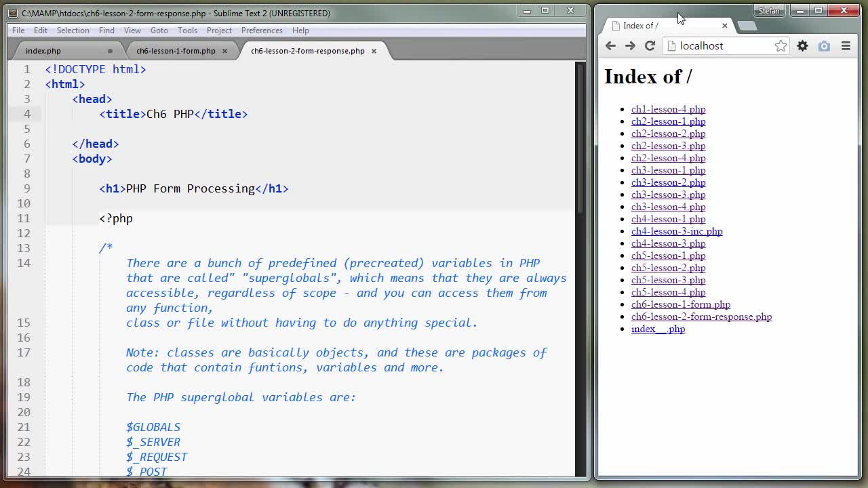Open the ch3-lesson-3.php link
The height and width of the screenshot is (488, 868).
point(668,195)
